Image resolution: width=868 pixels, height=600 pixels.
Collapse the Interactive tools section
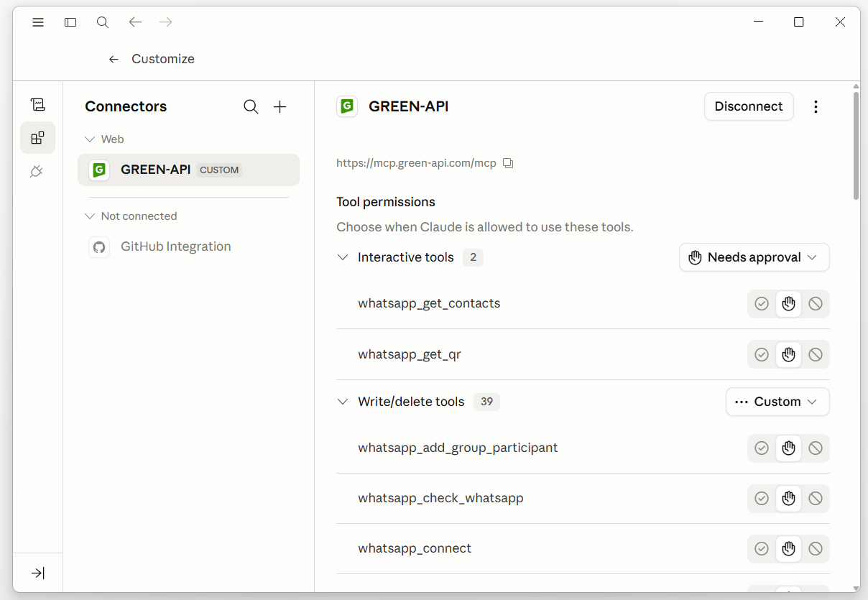click(343, 257)
